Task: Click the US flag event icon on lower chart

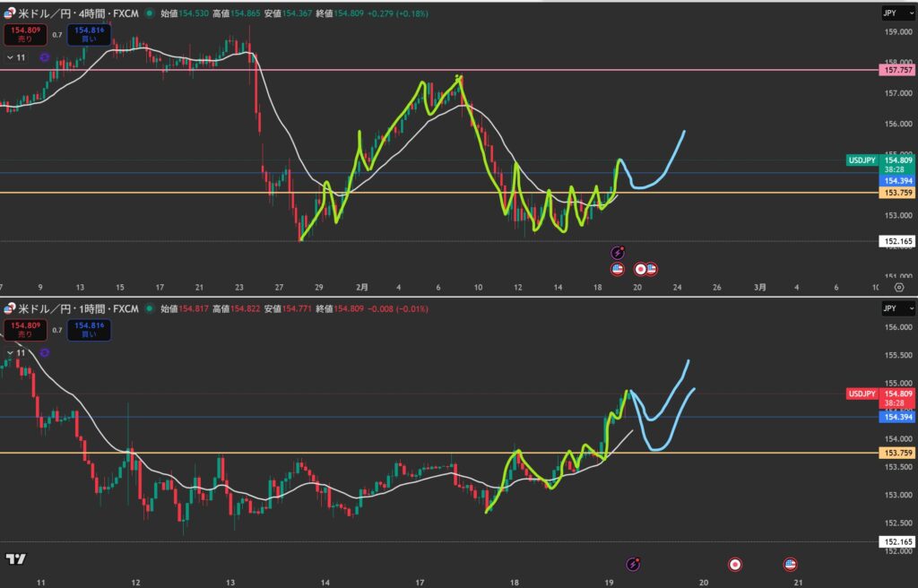Action: pyautogui.click(x=790, y=564)
